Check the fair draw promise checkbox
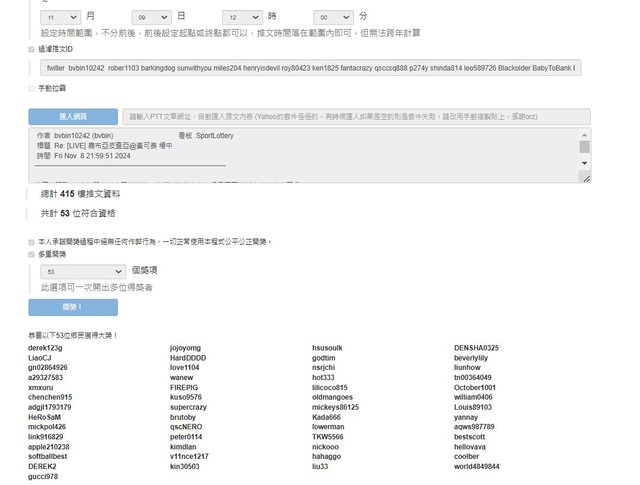The height and width of the screenshot is (485, 640). click(x=32, y=242)
